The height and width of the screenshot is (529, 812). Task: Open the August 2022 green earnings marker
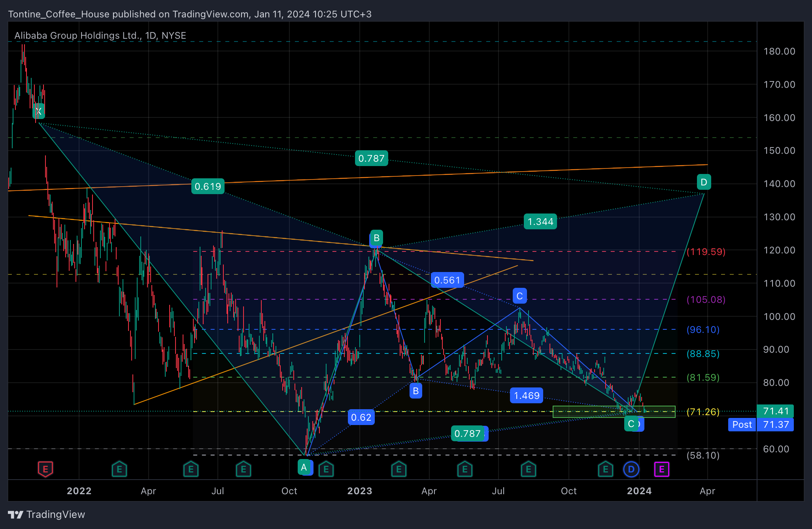[244, 469]
